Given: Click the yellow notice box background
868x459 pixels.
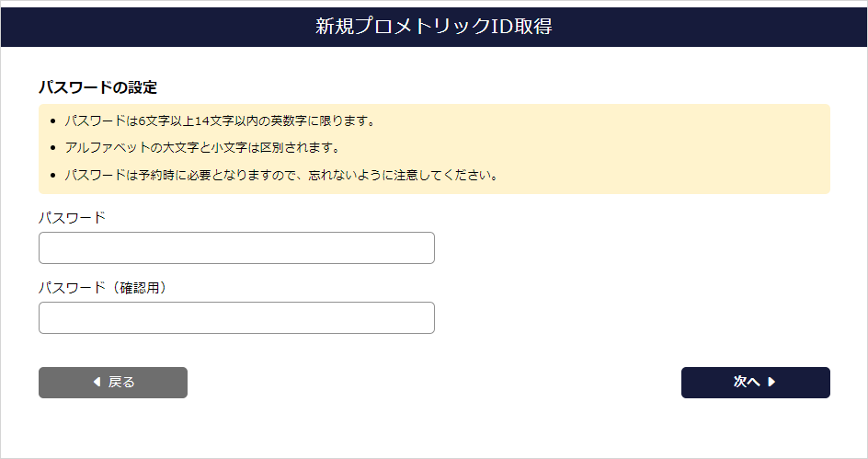Looking at the screenshot, I should (x=662, y=147).
